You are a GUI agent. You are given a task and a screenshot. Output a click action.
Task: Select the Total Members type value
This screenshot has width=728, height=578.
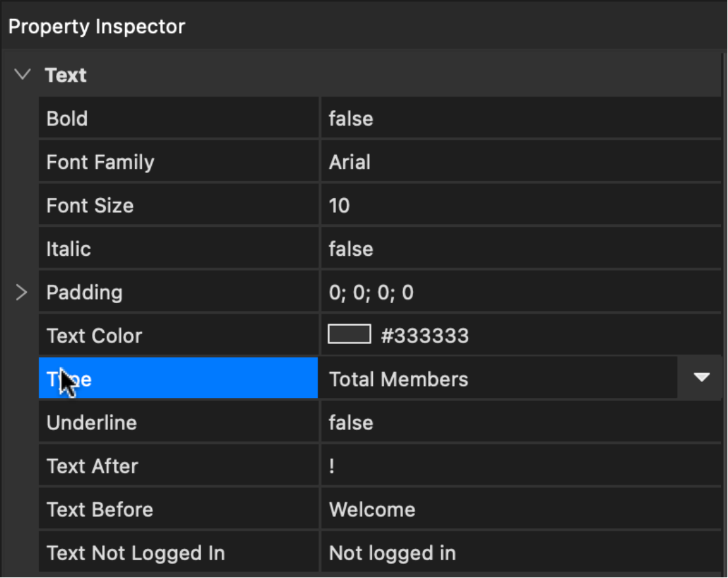399,379
